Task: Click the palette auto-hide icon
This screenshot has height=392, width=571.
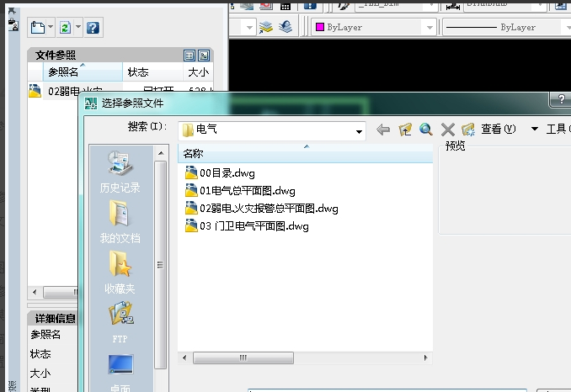Action: point(13,11)
